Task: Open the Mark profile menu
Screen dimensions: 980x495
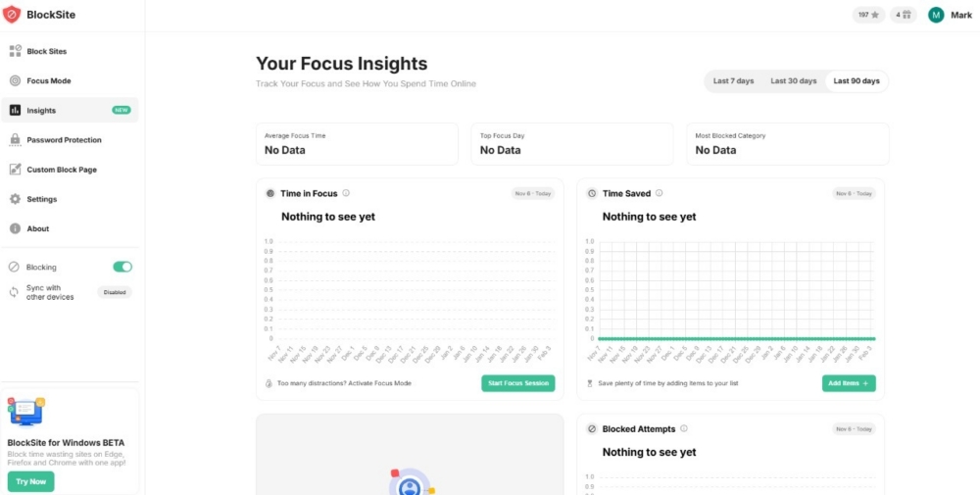Action: tap(950, 15)
